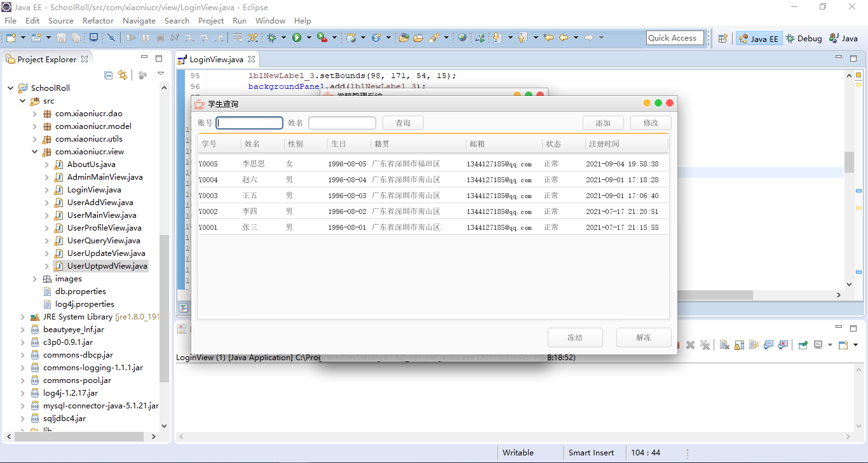This screenshot has height=463, width=868.
Task: Select mysql-connector-java-5.1.21.jar entry
Action: tap(101, 406)
